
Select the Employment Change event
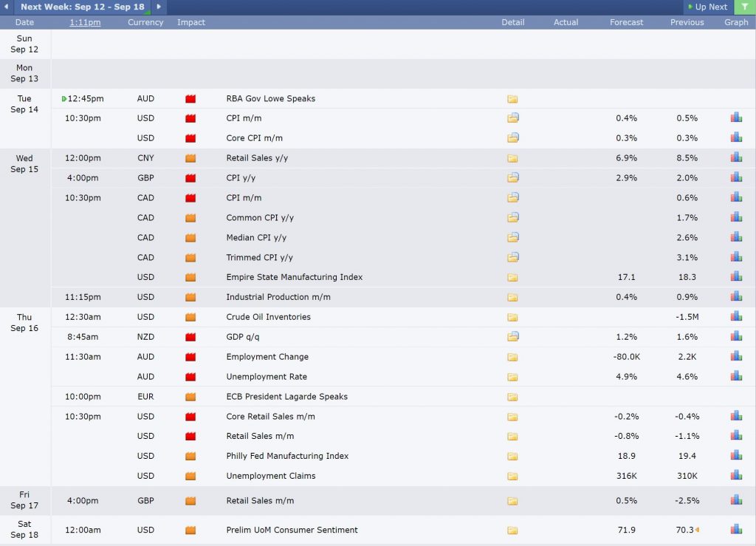[267, 356]
